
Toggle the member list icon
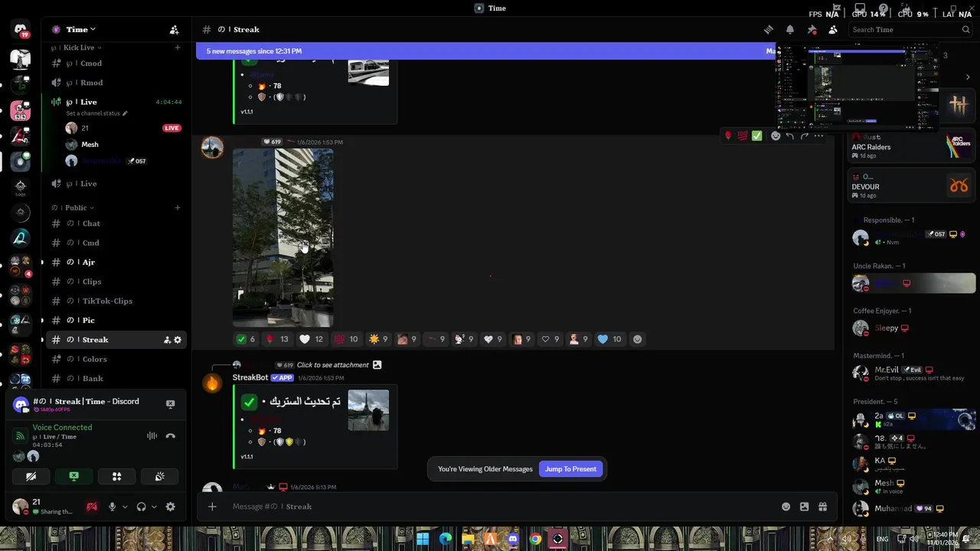833,30
